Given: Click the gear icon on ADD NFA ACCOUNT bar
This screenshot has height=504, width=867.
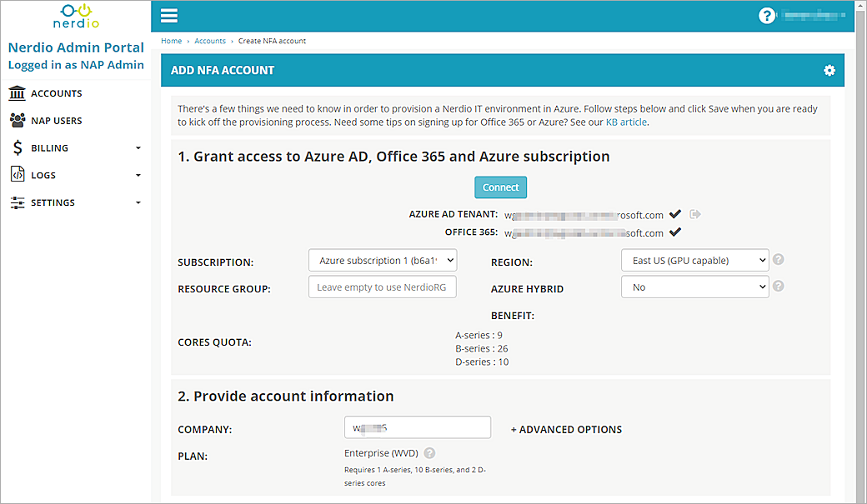Looking at the screenshot, I should (x=829, y=71).
